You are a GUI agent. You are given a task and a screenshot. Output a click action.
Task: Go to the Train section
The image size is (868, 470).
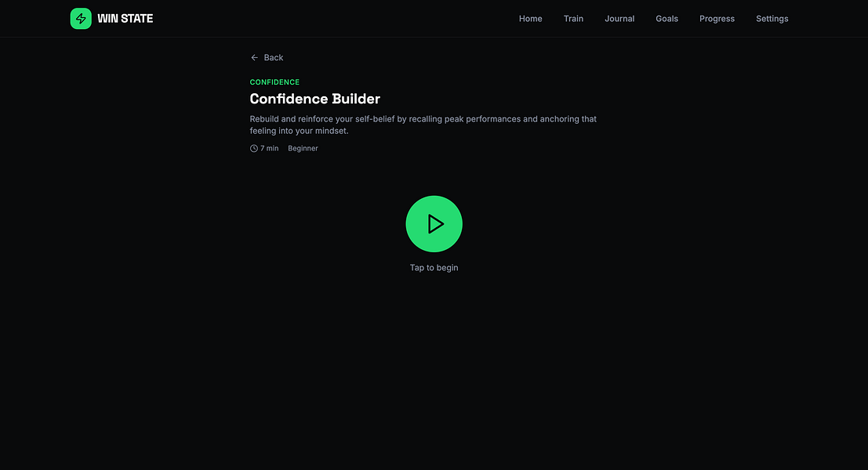(x=573, y=18)
